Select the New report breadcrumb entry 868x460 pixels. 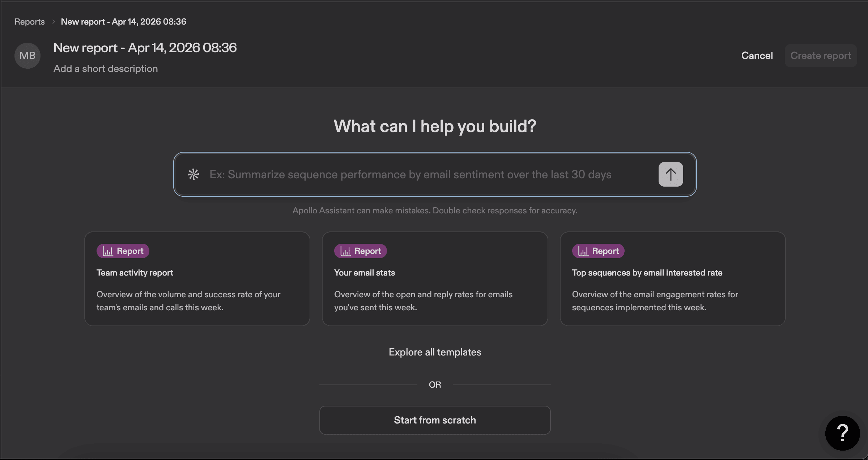click(x=123, y=21)
